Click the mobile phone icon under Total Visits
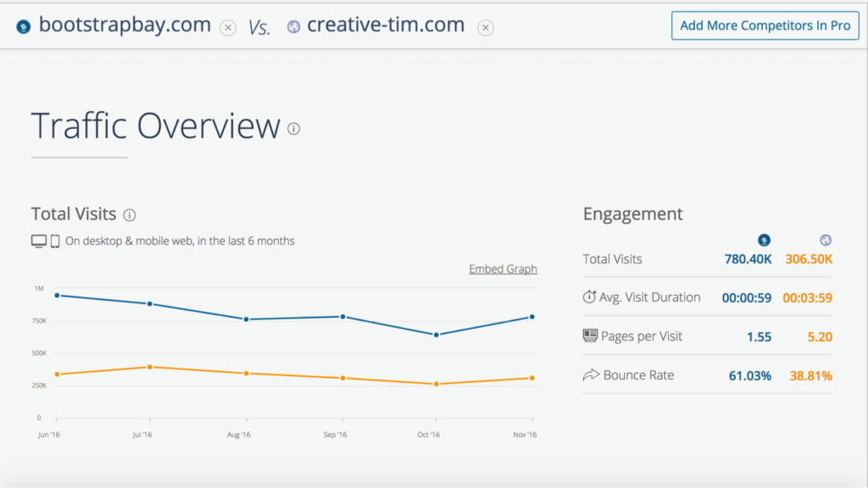This screenshot has height=488, width=868. (x=55, y=241)
